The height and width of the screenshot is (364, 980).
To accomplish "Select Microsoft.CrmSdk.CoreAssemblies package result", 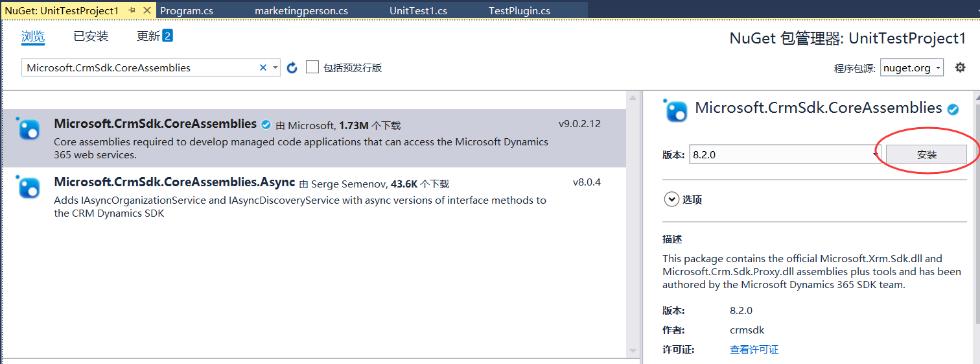I will pos(314,138).
